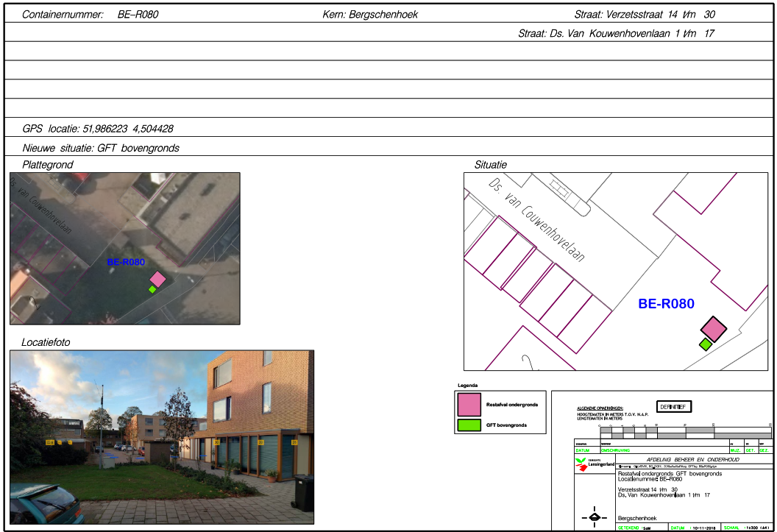
Task: Click the GPS locatie coordinates line
Action: point(98,129)
